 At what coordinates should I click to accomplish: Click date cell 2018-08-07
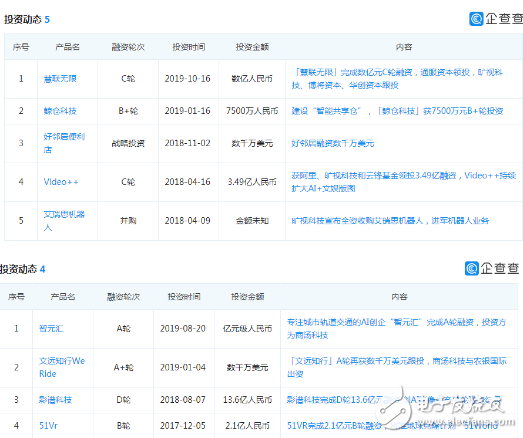click(183, 400)
